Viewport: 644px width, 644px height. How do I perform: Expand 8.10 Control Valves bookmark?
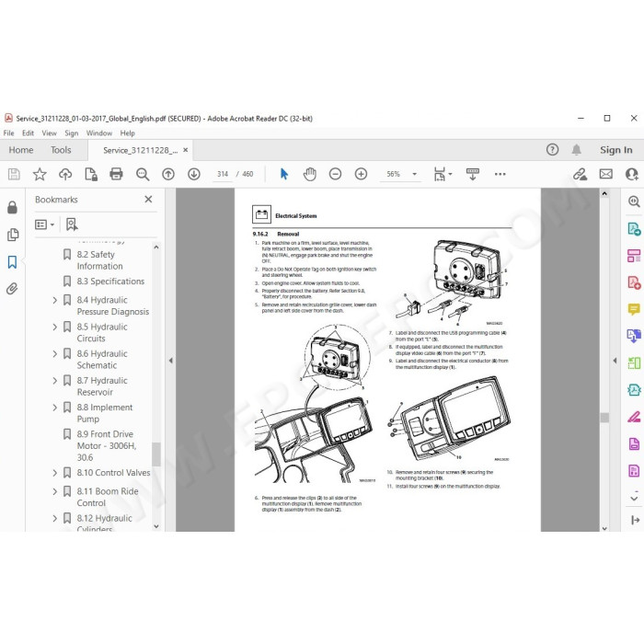(54, 473)
